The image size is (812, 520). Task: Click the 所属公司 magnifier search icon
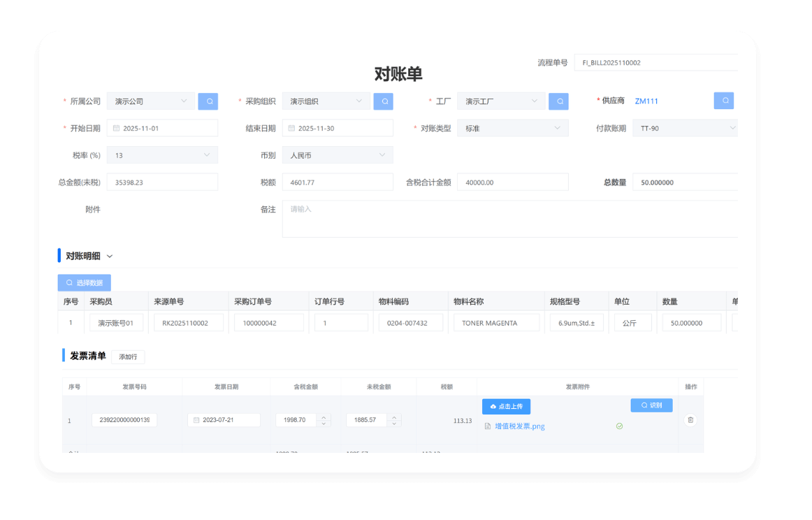(x=208, y=101)
